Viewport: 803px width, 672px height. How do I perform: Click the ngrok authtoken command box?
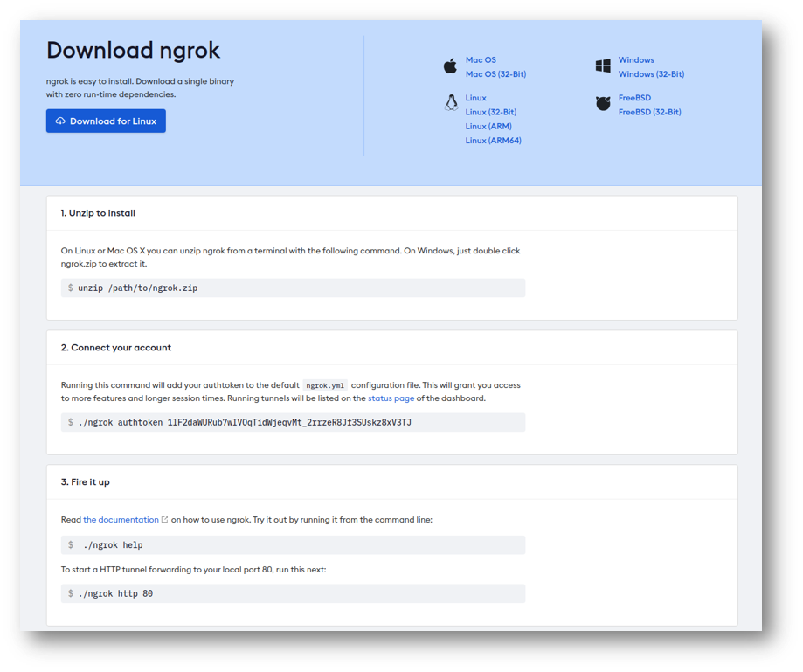(293, 423)
